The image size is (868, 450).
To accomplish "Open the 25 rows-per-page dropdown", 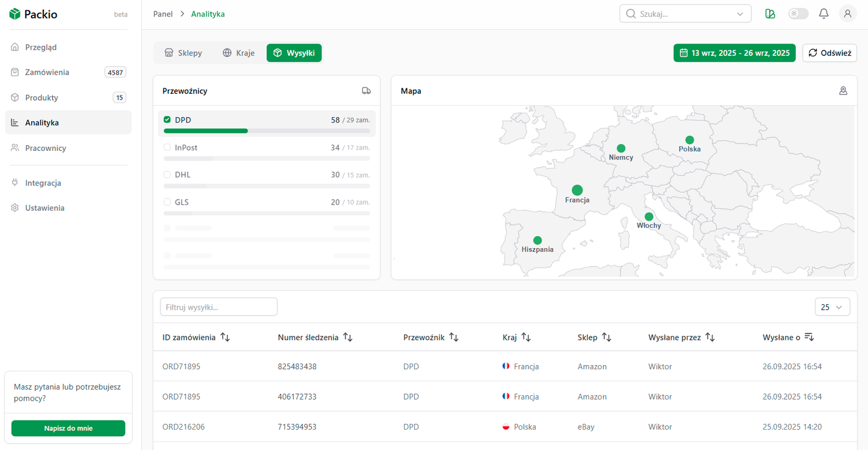I will click(832, 307).
